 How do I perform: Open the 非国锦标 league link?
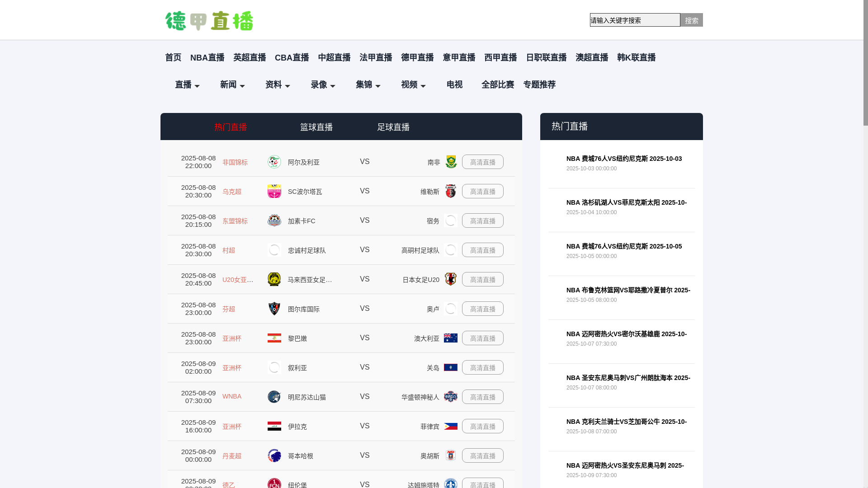pyautogui.click(x=235, y=162)
